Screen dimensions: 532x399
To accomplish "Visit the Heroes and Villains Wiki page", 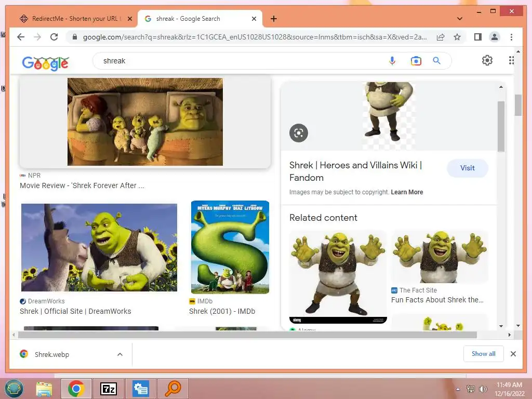I will pyautogui.click(x=467, y=168).
